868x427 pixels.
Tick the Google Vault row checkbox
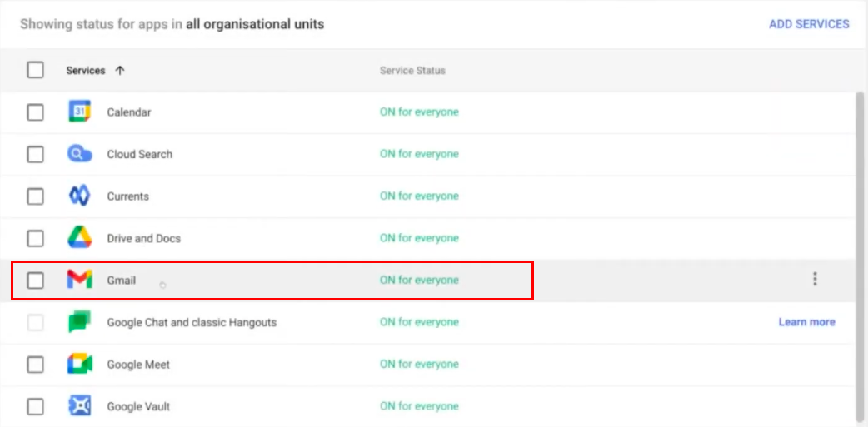(35, 407)
